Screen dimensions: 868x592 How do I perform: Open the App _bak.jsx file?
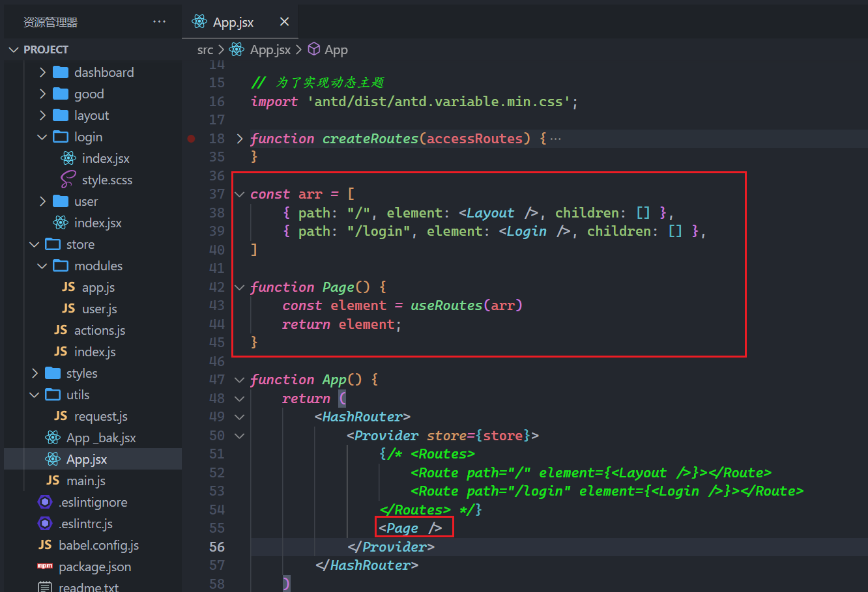(x=93, y=438)
